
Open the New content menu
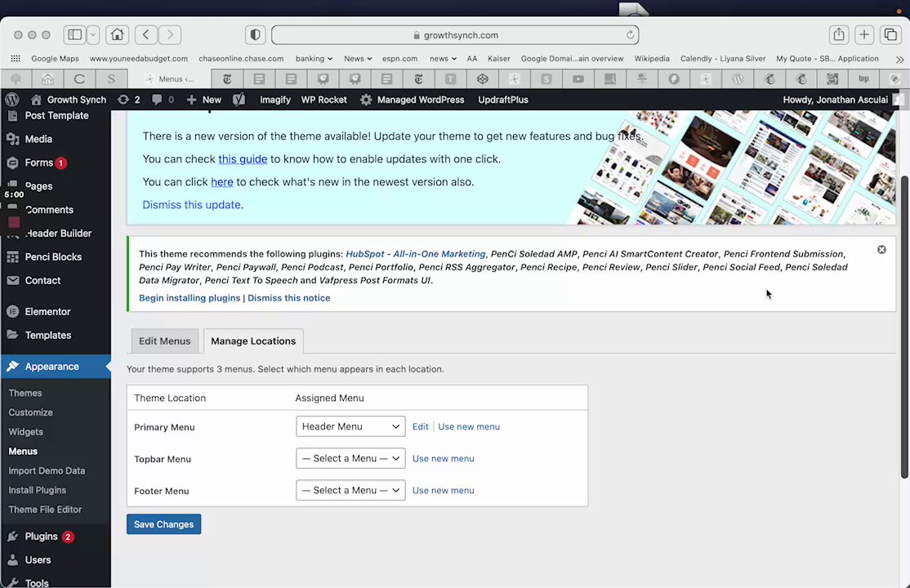coord(203,100)
